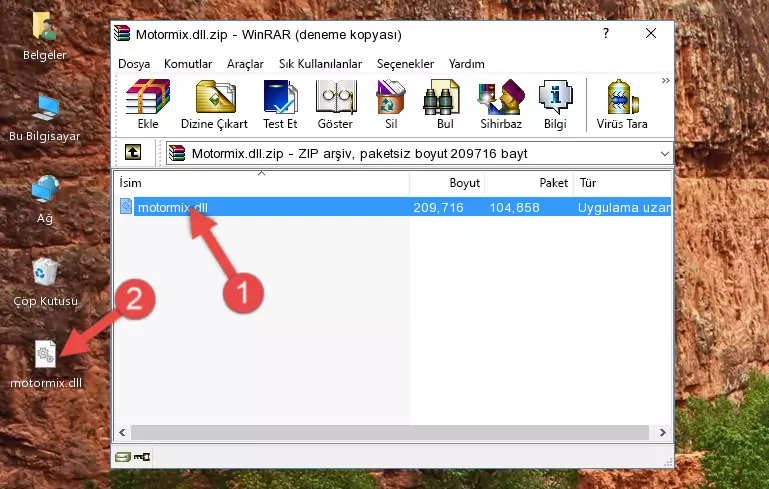Click the horizontal scrollbar left arrow
This screenshot has height=489, width=769.
click(x=122, y=433)
